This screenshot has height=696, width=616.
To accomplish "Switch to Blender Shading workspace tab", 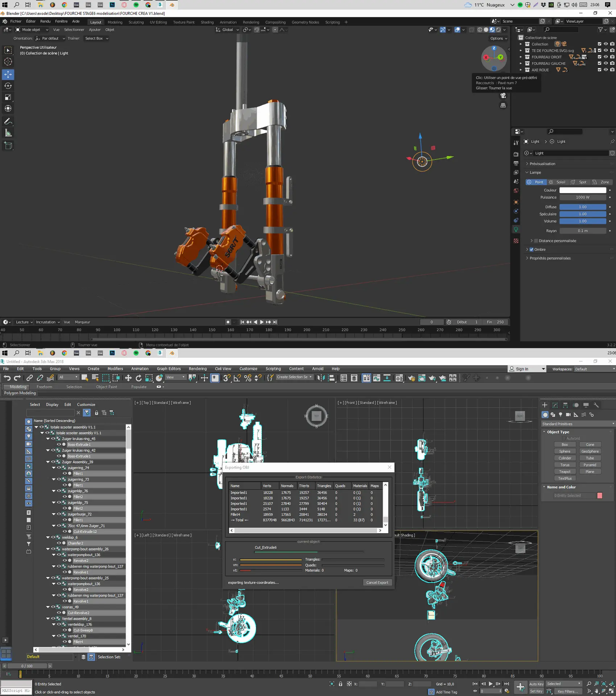I will (207, 22).
